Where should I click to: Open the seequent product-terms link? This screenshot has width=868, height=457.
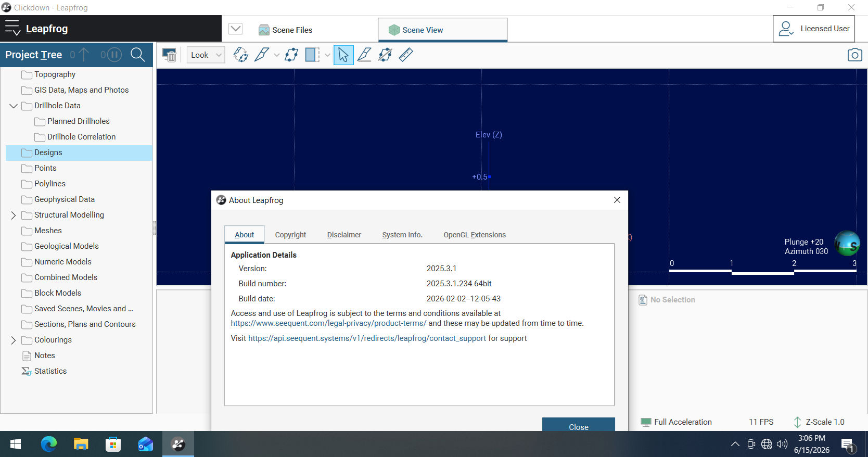coord(328,323)
